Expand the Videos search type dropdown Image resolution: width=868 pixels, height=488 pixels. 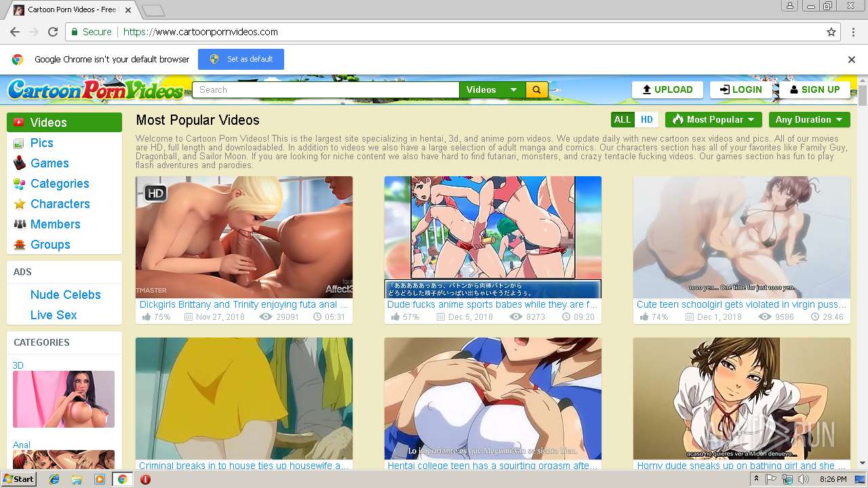coord(492,89)
